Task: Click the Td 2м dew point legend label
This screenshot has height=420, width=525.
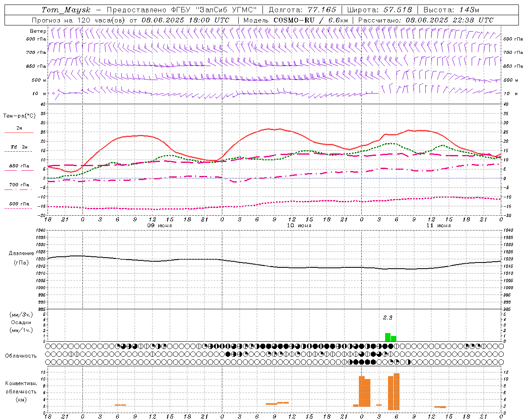Action: tap(19, 147)
